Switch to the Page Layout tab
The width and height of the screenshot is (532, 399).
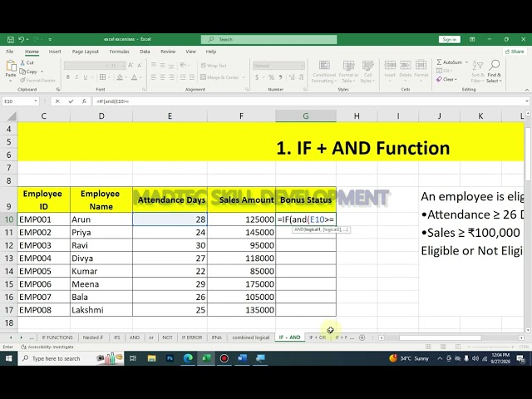pos(85,52)
